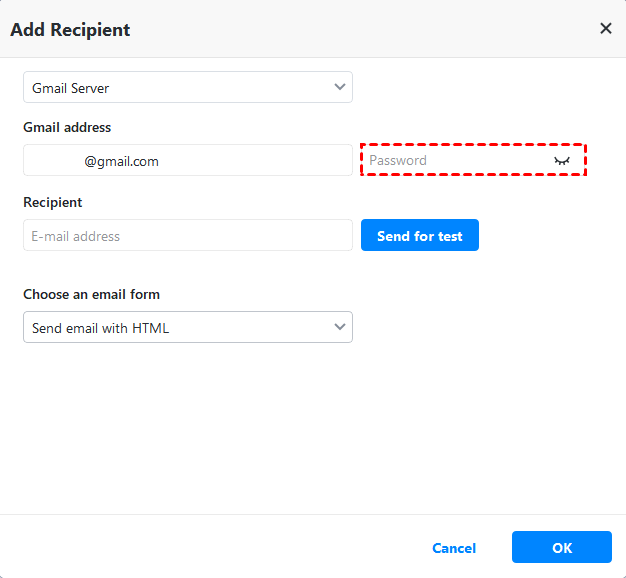Toggle password visibility eye icon

[562, 160]
